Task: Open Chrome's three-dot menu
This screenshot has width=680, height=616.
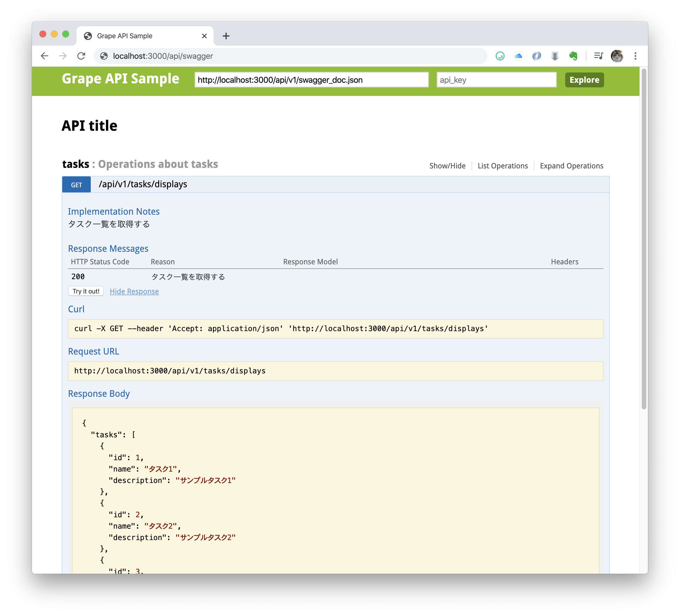Action: tap(635, 56)
